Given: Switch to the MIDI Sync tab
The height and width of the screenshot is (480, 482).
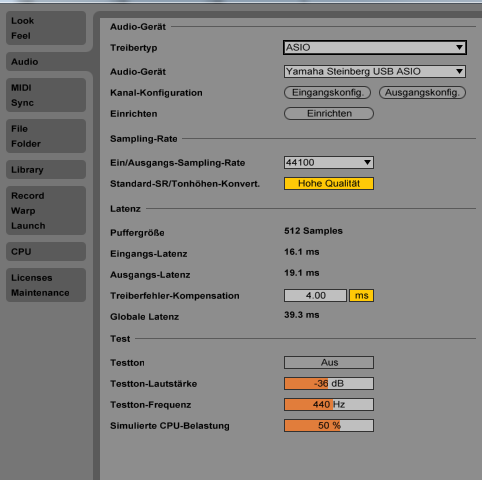Looking at the screenshot, I should (46, 95).
